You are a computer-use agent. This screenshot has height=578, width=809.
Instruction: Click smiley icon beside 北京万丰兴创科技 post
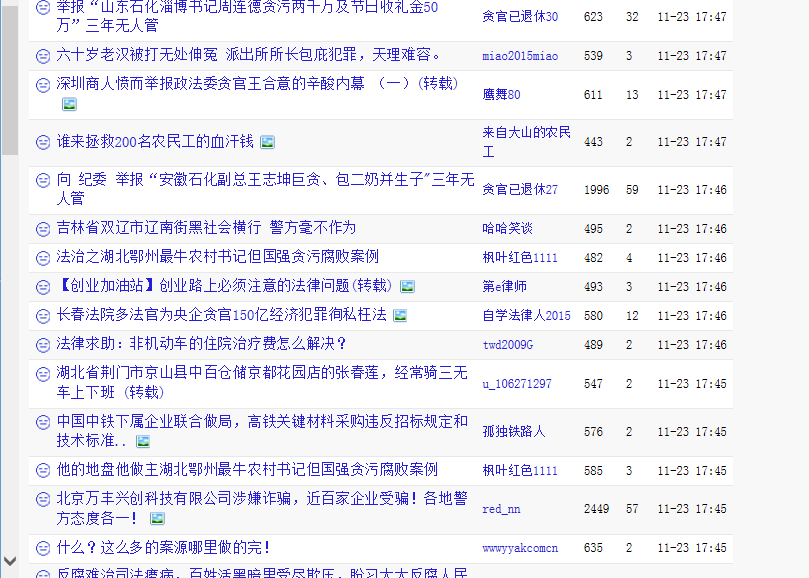pyautogui.click(x=43, y=500)
